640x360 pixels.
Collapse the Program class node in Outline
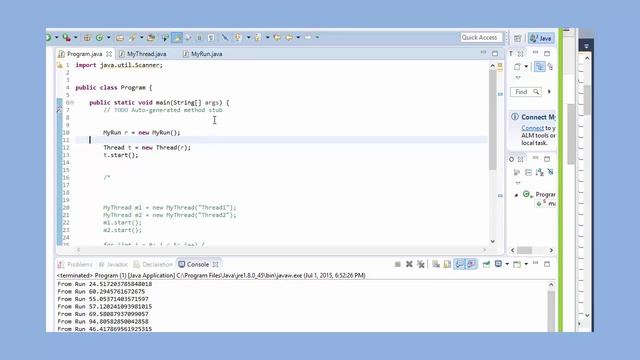[x=516, y=195]
